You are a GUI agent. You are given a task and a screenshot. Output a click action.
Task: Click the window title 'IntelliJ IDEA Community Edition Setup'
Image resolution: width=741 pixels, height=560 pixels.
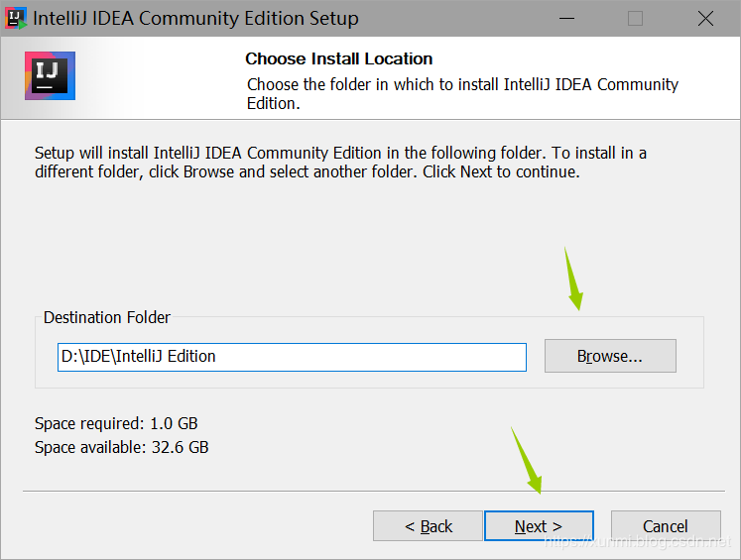195,19
